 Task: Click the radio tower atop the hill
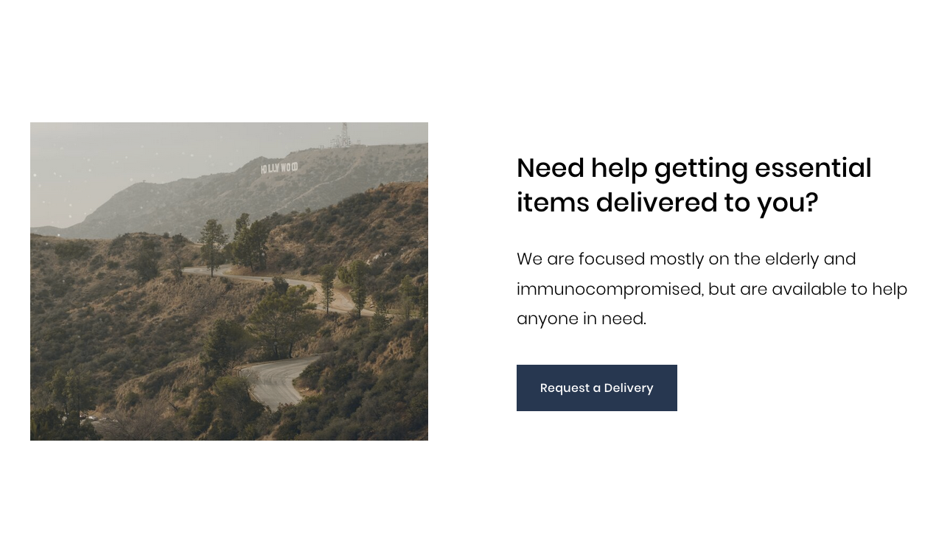tap(343, 135)
